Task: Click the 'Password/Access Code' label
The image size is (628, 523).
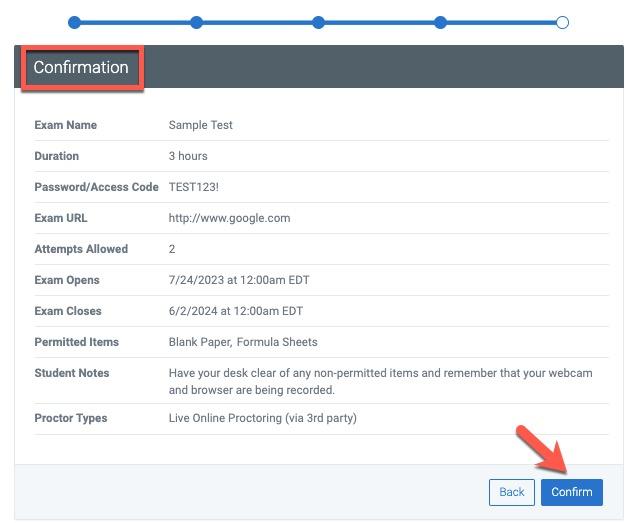Action: point(97,187)
